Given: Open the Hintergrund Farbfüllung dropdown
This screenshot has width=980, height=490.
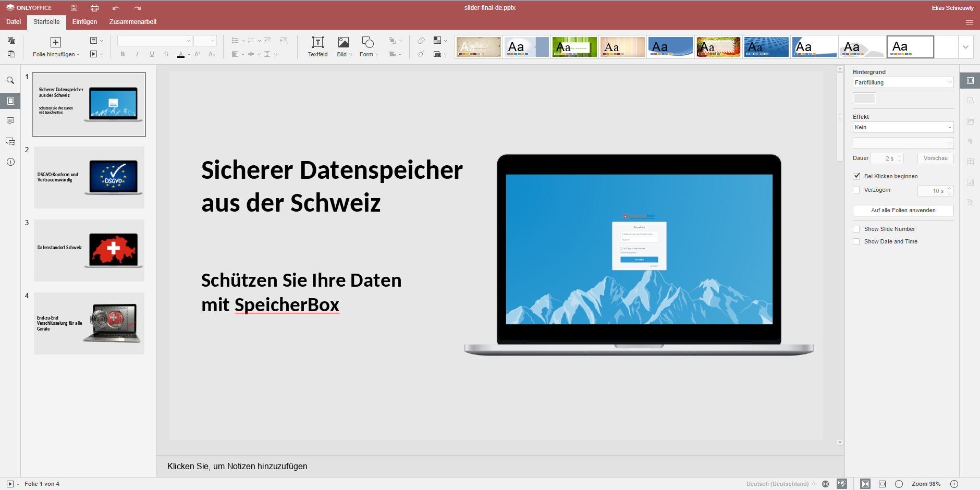Looking at the screenshot, I should [x=903, y=82].
